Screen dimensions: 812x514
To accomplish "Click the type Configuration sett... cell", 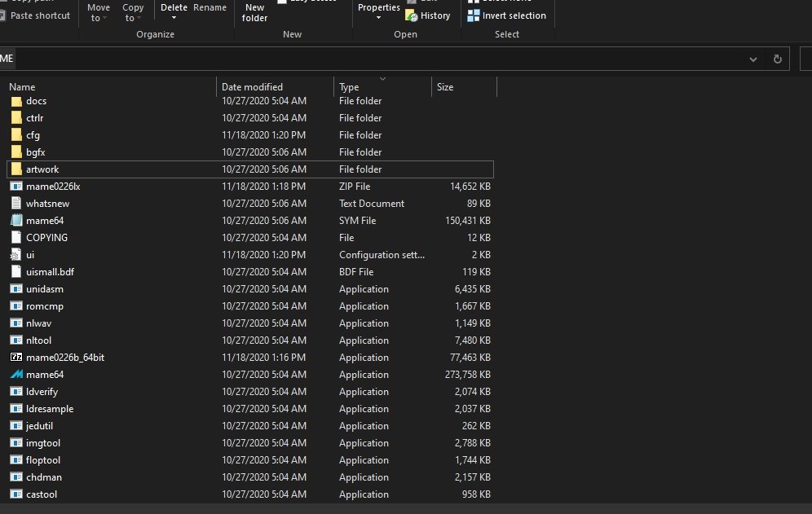I will click(382, 255).
